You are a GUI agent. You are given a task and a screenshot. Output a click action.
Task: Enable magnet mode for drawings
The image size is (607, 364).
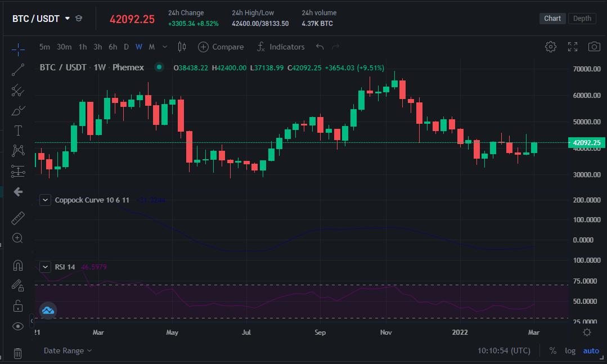coord(17,264)
